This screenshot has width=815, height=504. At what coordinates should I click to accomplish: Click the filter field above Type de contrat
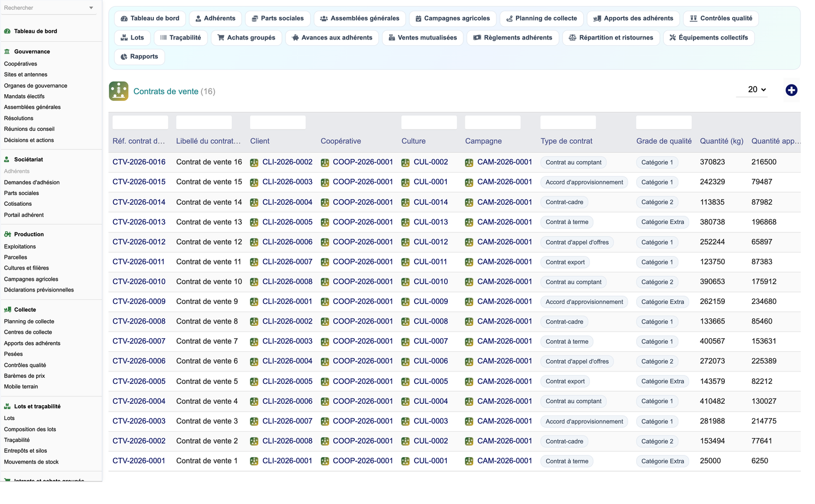coord(568,122)
